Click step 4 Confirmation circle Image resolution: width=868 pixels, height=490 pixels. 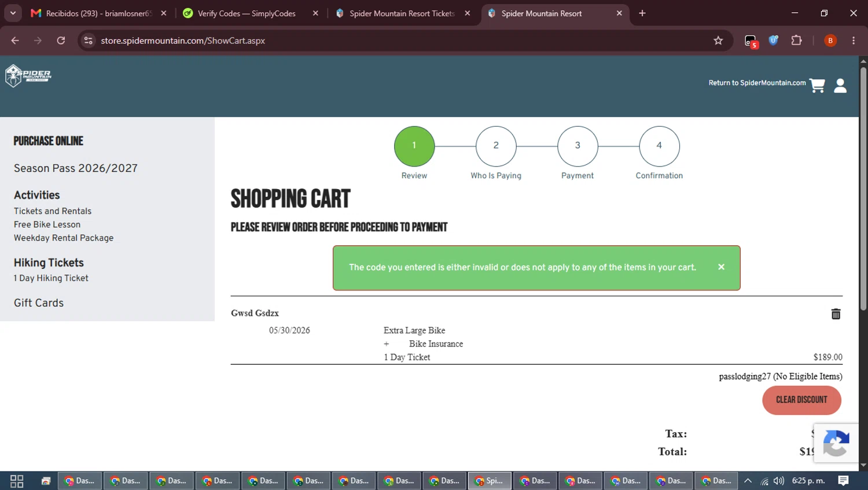click(x=659, y=146)
